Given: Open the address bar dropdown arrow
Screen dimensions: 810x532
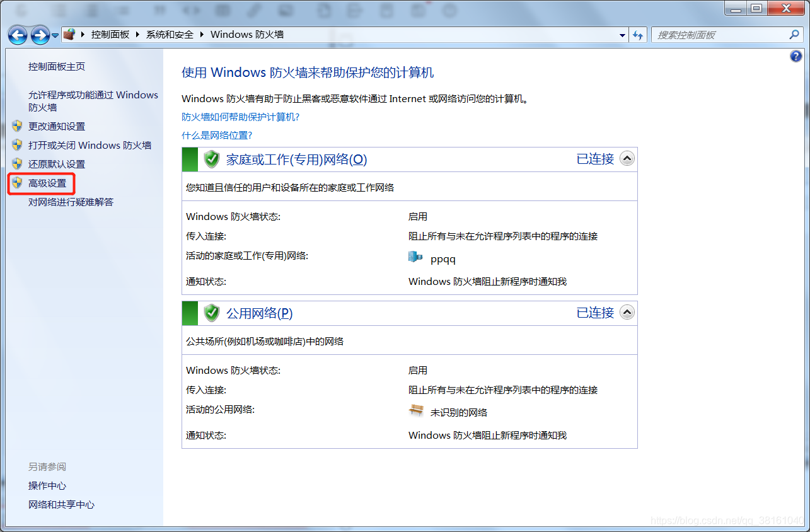Looking at the screenshot, I should [x=622, y=35].
